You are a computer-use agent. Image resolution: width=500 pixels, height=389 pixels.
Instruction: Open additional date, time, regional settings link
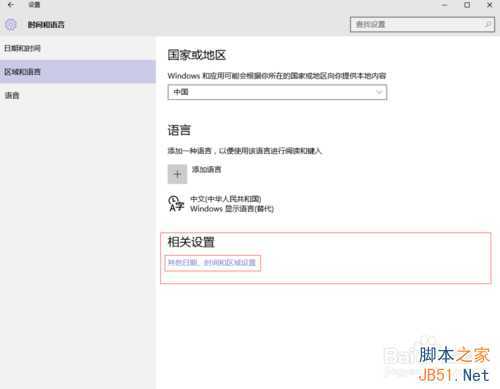pos(212,262)
